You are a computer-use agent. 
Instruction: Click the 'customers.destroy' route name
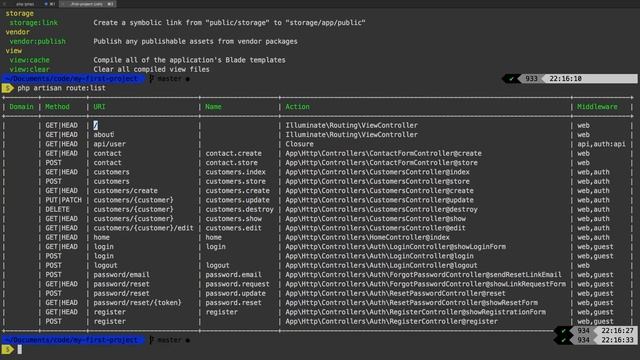click(x=239, y=210)
